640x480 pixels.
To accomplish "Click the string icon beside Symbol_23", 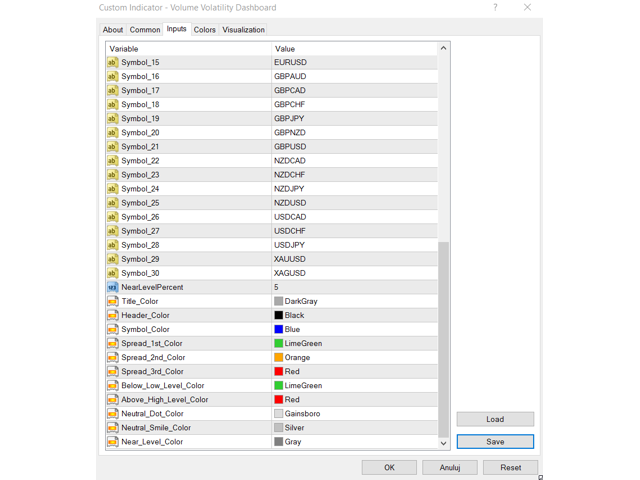I will [112, 175].
